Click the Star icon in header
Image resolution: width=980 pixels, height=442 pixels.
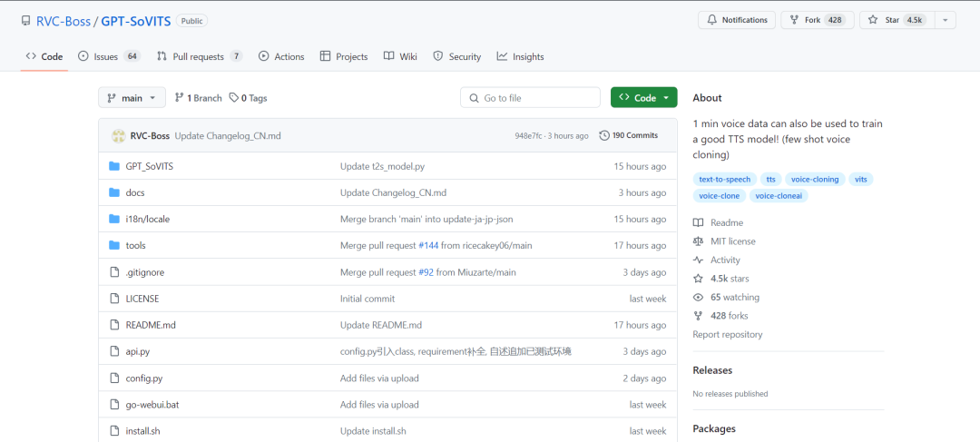[x=873, y=20]
